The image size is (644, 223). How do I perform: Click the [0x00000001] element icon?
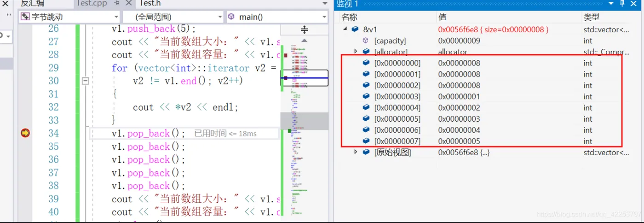coord(366,74)
